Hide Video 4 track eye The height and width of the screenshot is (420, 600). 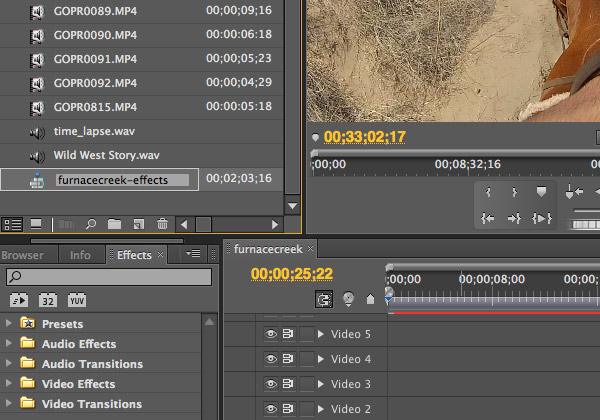[x=271, y=359]
